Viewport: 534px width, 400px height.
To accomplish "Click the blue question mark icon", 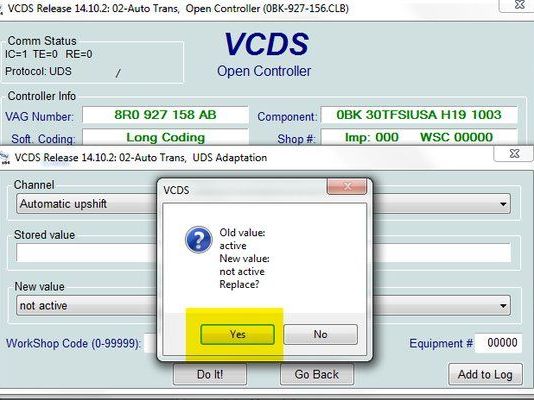I will 199,240.
